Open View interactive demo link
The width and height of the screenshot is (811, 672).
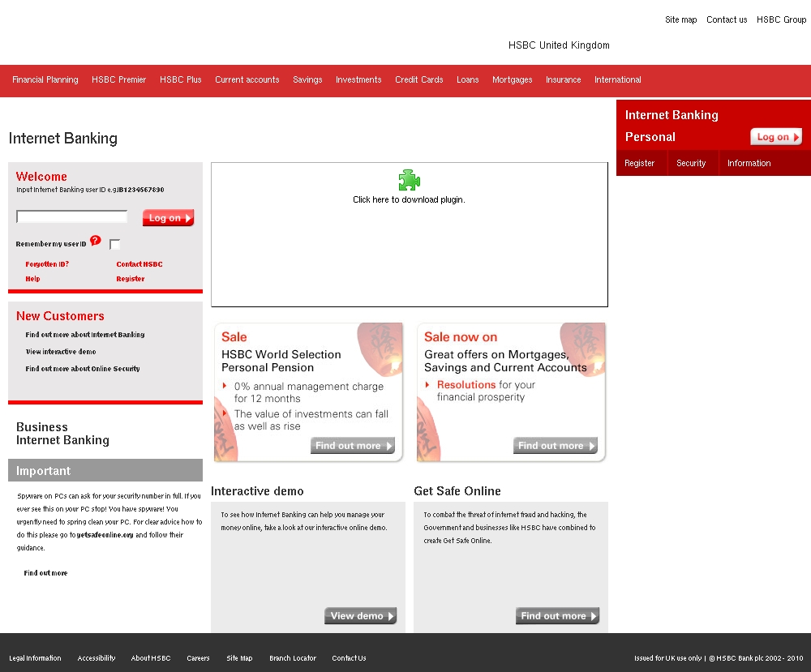[61, 352]
